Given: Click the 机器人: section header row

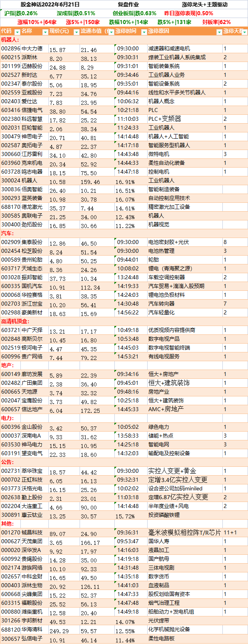Looking at the screenshot, I should click(x=124, y=40).
